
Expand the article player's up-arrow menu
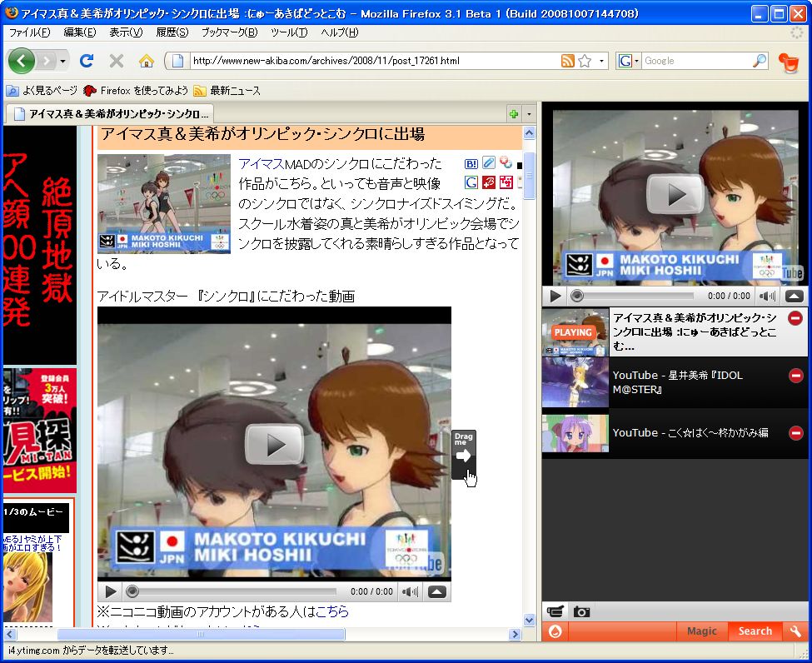[x=437, y=591]
